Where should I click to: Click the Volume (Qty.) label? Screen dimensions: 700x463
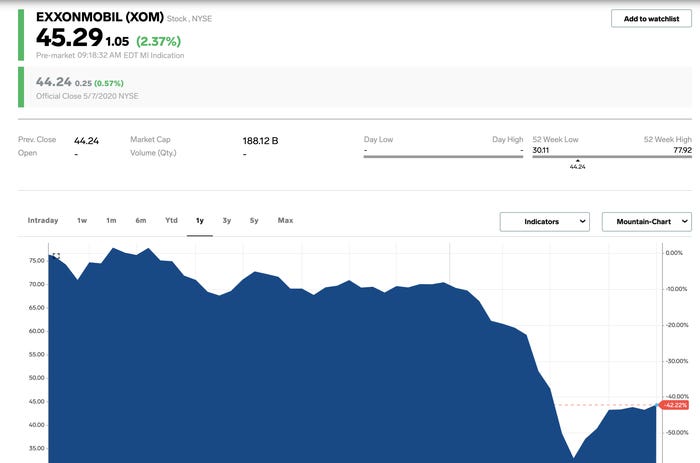153,153
